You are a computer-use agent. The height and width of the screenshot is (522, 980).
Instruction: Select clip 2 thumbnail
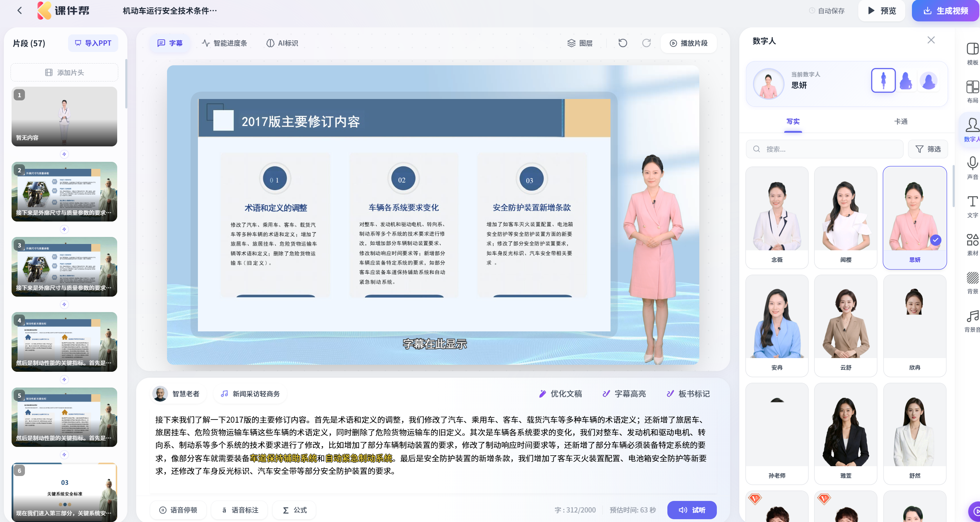(64, 192)
